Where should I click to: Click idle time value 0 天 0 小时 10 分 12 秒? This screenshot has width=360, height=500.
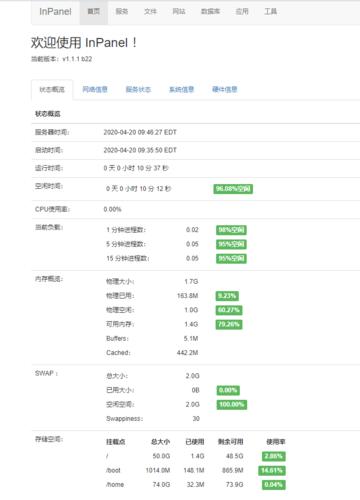tap(139, 189)
